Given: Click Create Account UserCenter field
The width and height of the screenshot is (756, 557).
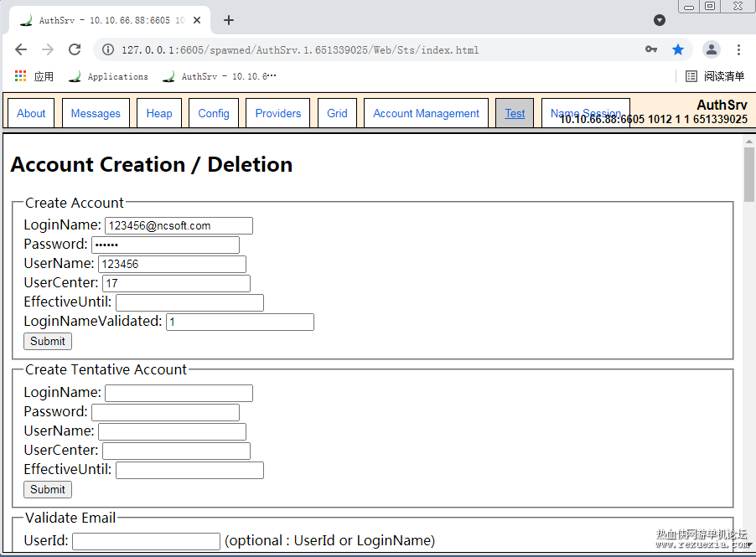Looking at the screenshot, I should 177,283.
